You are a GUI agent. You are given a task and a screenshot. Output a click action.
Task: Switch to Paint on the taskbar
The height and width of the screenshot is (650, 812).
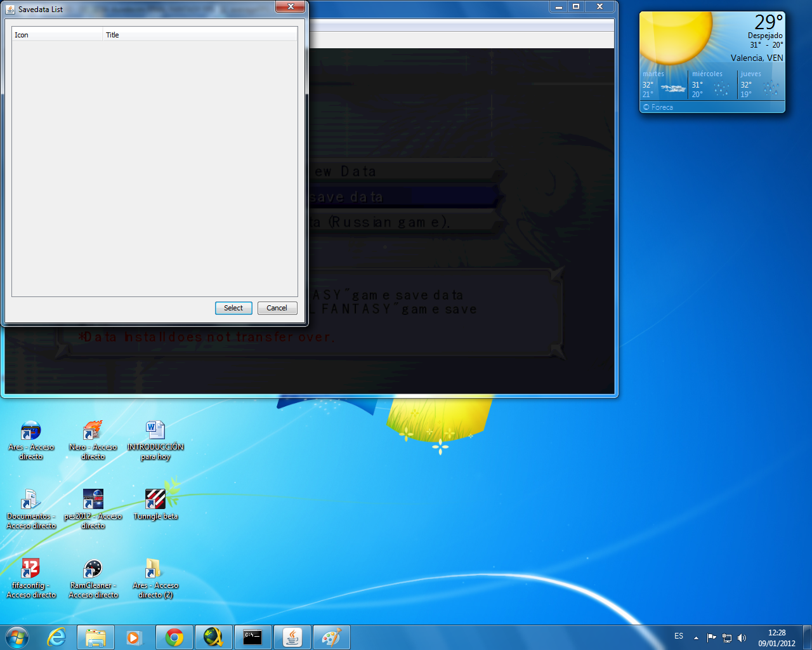(x=331, y=637)
